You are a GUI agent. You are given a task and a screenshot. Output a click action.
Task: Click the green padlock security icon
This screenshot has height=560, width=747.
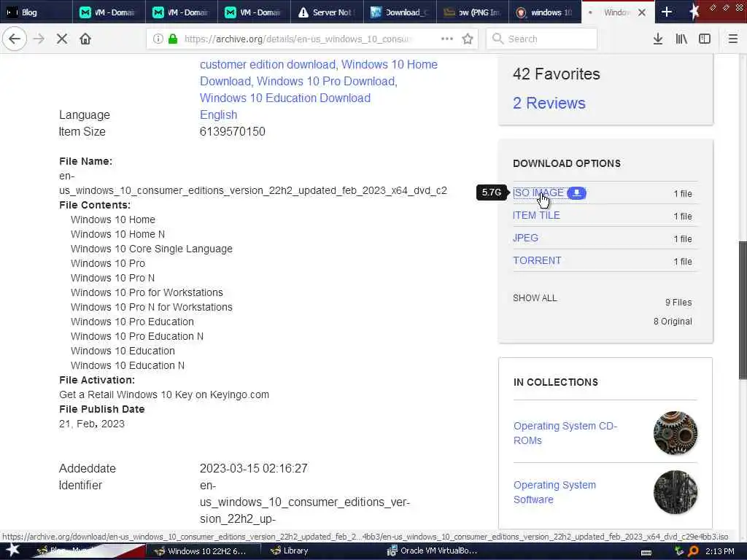(x=173, y=39)
